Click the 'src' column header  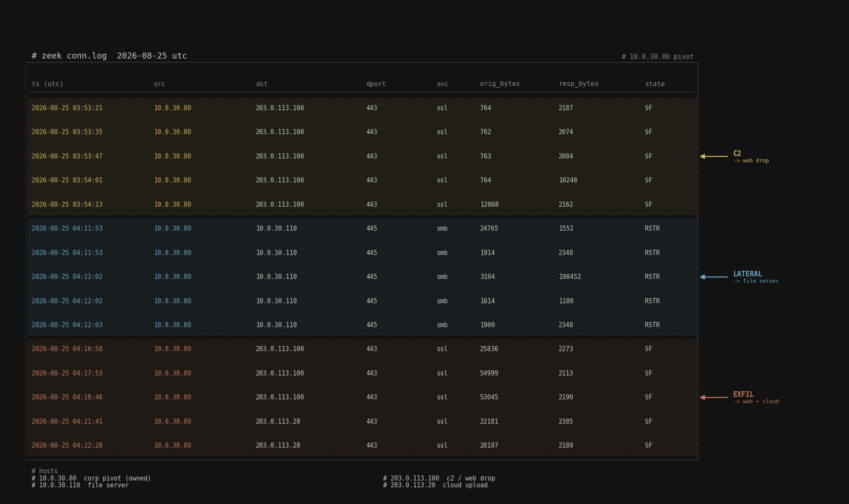(159, 84)
